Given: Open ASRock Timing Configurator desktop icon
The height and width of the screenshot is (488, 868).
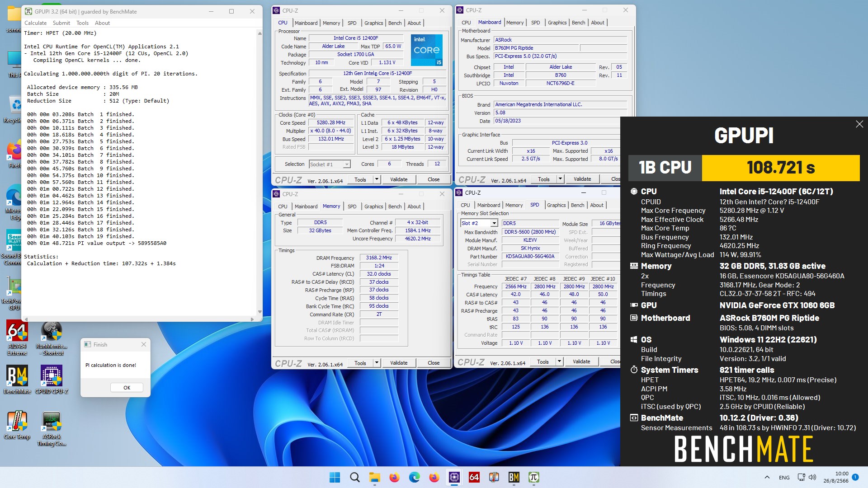Looking at the screenshot, I should click(x=52, y=428).
